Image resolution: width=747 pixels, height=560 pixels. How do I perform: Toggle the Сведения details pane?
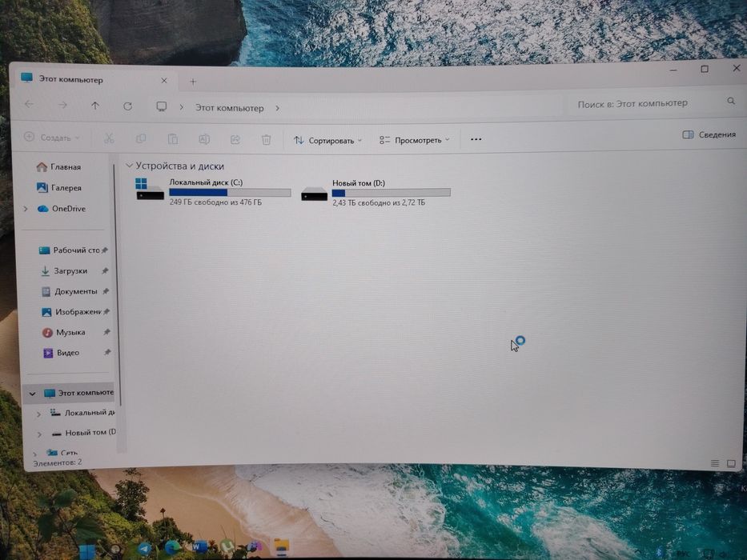coord(709,134)
